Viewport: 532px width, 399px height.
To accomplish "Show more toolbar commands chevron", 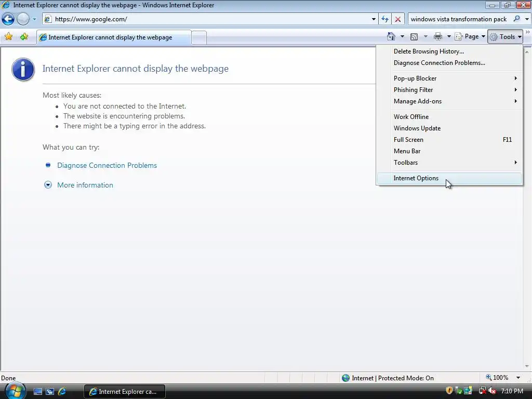I will pyautogui.click(x=528, y=32).
